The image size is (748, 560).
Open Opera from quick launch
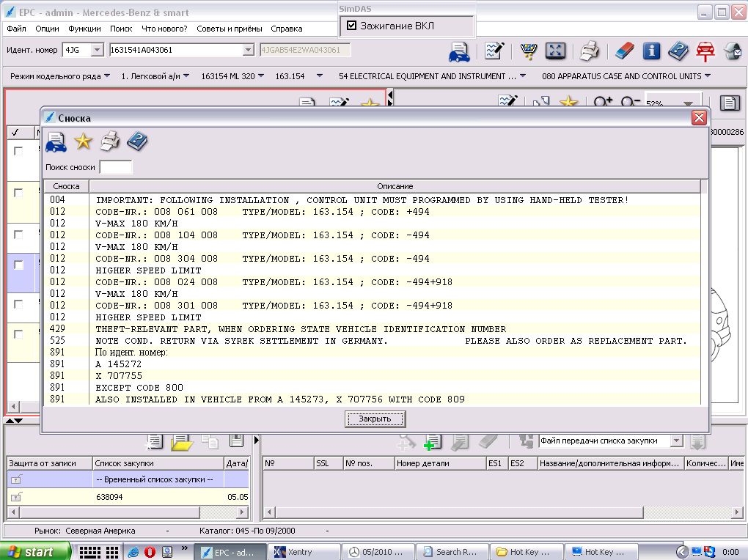pyautogui.click(x=150, y=552)
